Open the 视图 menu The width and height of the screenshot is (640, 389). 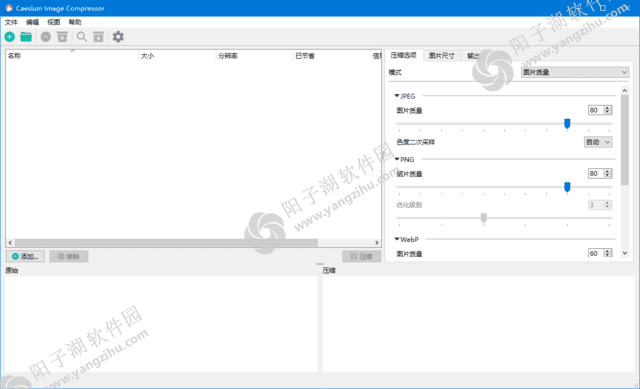tap(53, 22)
